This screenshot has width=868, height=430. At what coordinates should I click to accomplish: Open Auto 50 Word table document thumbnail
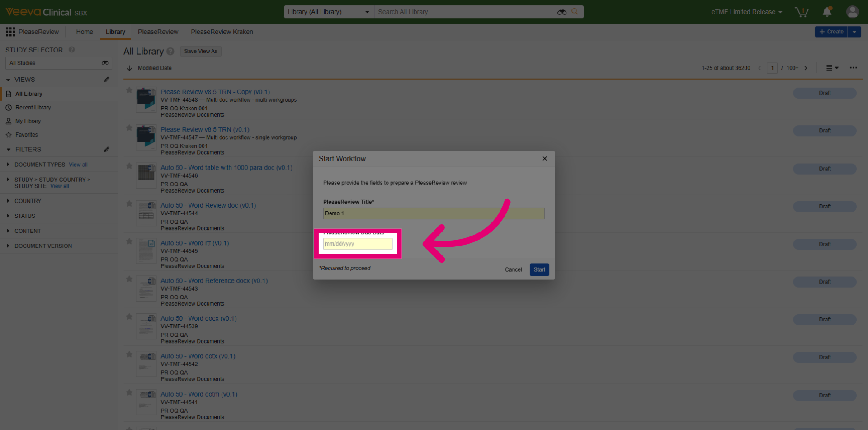[x=146, y=175]
